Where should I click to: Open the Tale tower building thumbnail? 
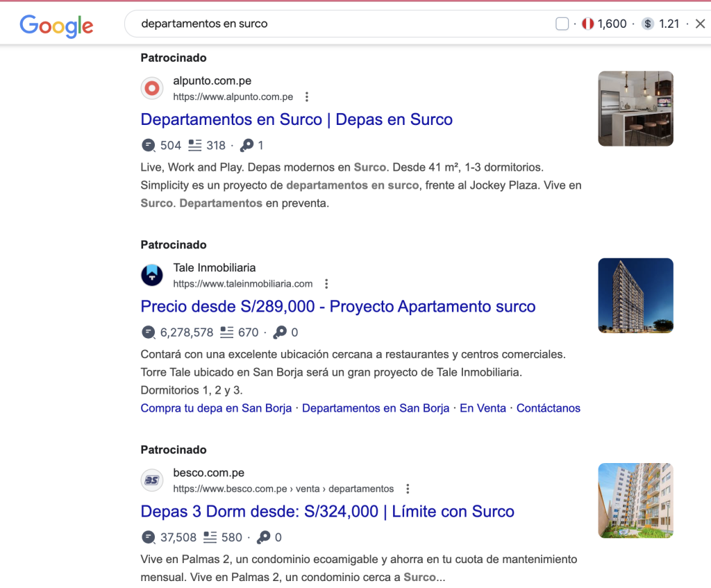pos(635,296)
